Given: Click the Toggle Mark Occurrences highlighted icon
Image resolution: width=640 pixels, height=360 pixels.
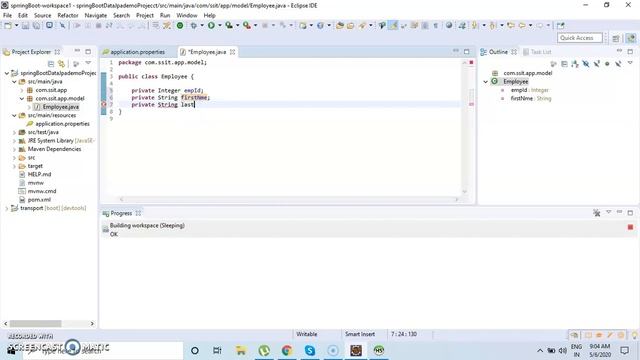Looking at the screenshot, I should click(x=393, y=25).
